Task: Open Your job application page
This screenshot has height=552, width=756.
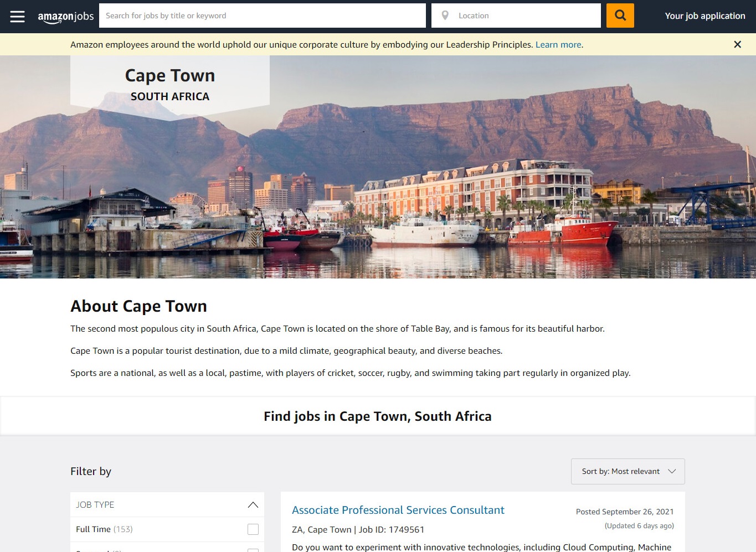Action: pyautogui.click(x=704, y=16)
